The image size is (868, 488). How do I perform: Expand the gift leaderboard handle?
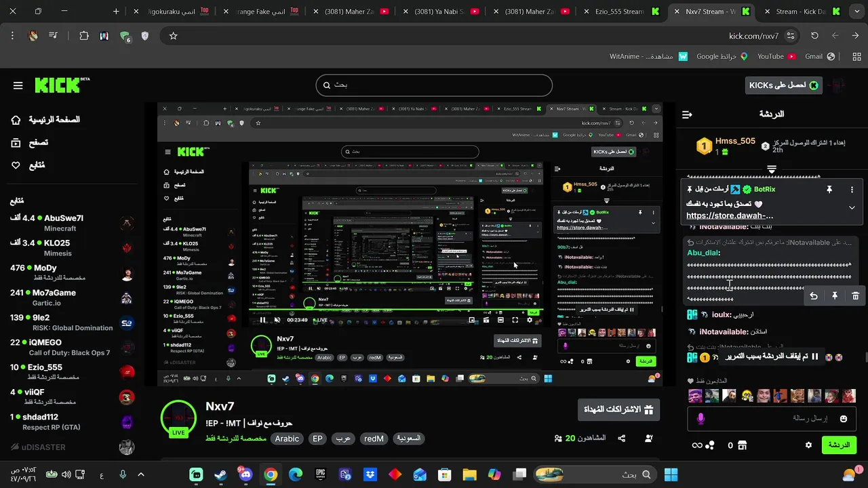point(772,169)
